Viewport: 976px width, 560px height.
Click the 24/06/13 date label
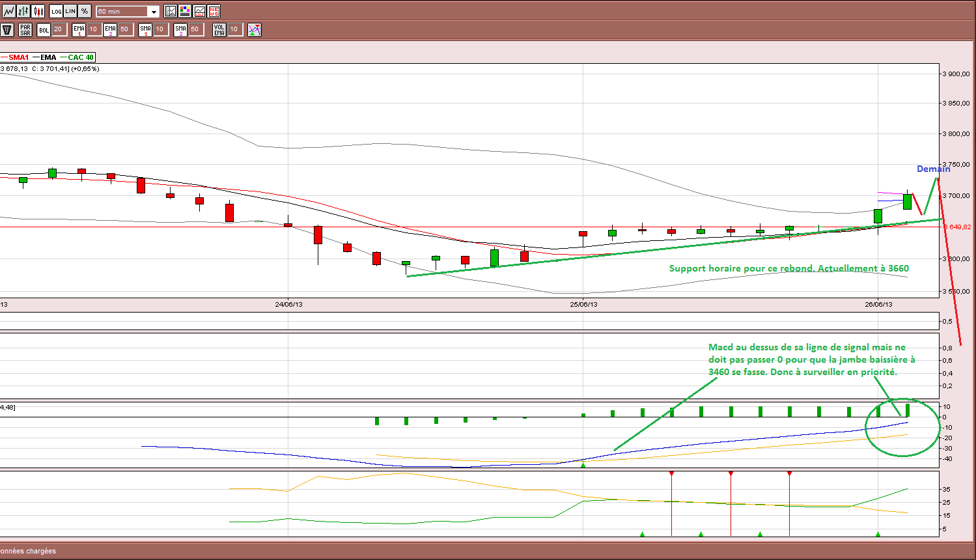pos(288,304)
